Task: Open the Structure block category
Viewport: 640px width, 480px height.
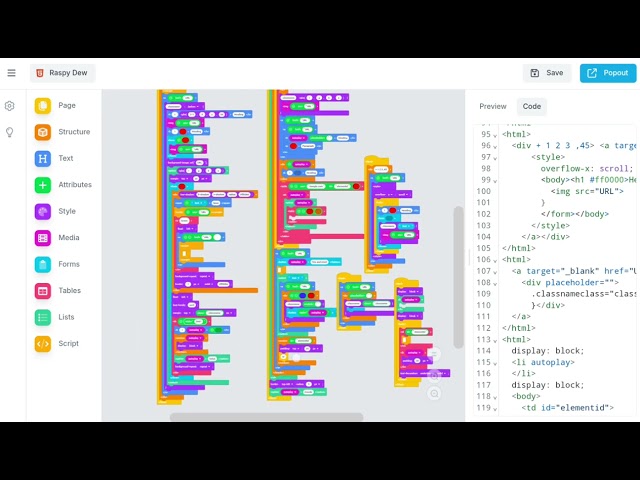Action: tap(62, 132)
